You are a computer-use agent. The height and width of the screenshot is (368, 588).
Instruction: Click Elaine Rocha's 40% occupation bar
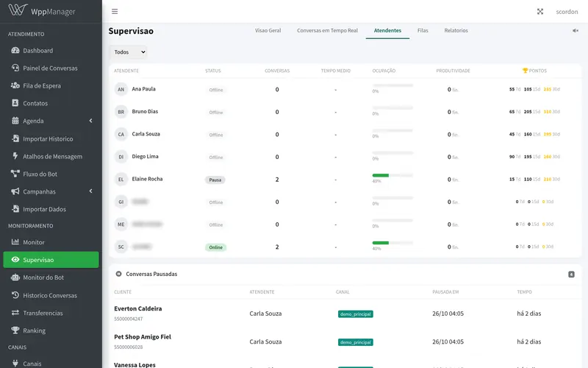(392, 175)
